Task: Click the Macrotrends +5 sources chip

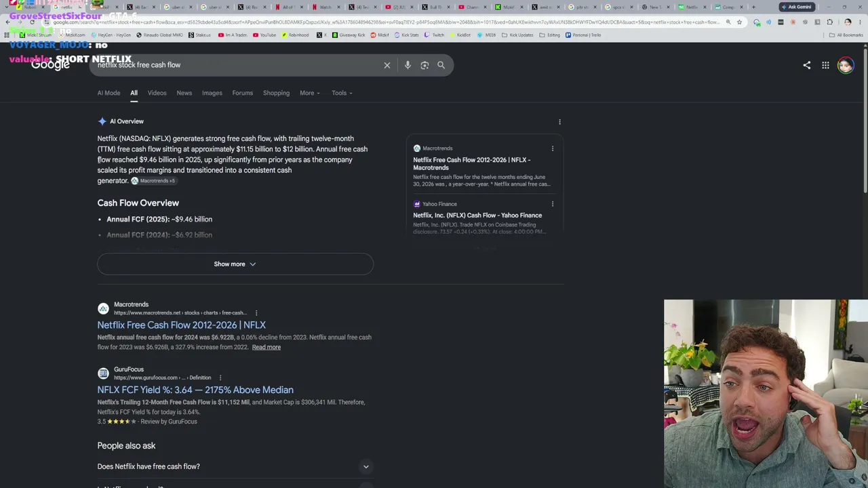Action: click(x=153, y=181)
